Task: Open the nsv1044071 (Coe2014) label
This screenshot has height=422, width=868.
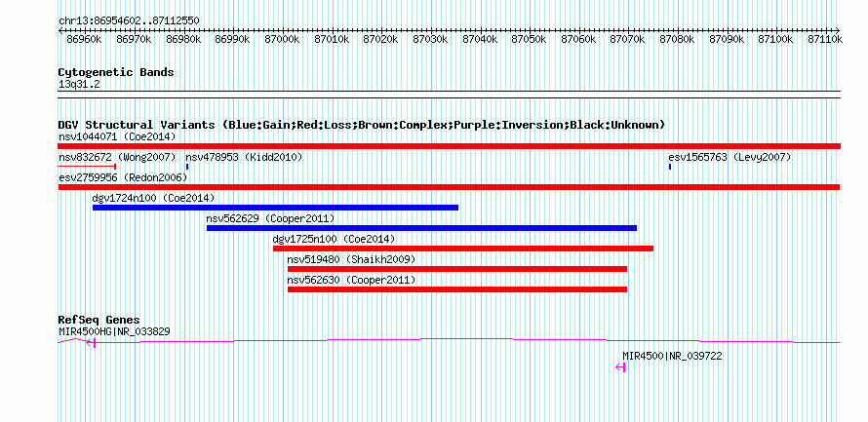Action: click(117, 136)
